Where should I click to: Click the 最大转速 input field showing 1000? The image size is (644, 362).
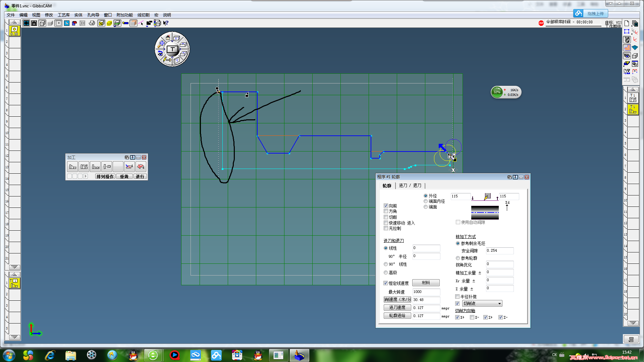[x=426, y=292]
